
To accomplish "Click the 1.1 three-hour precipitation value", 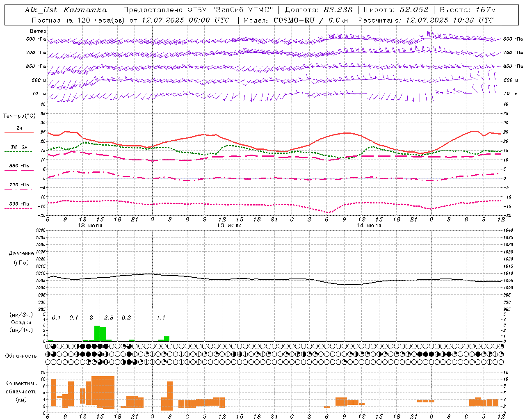I will coord(161,318).
